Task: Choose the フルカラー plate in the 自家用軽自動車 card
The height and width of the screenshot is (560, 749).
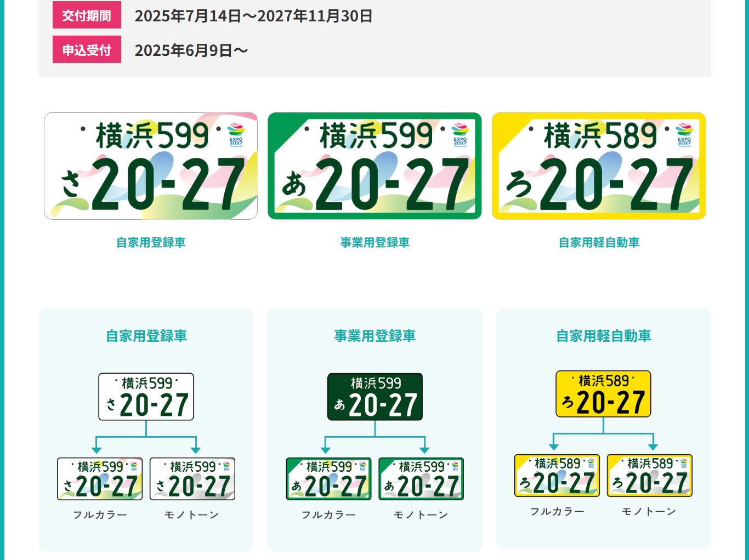Action: (x=557, y=476)
